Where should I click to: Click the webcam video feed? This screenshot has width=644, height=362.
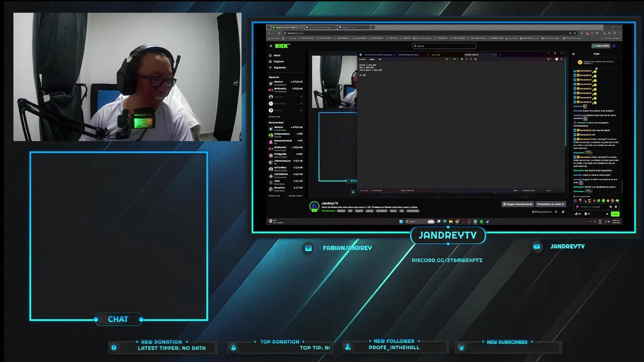pos(127,77)
